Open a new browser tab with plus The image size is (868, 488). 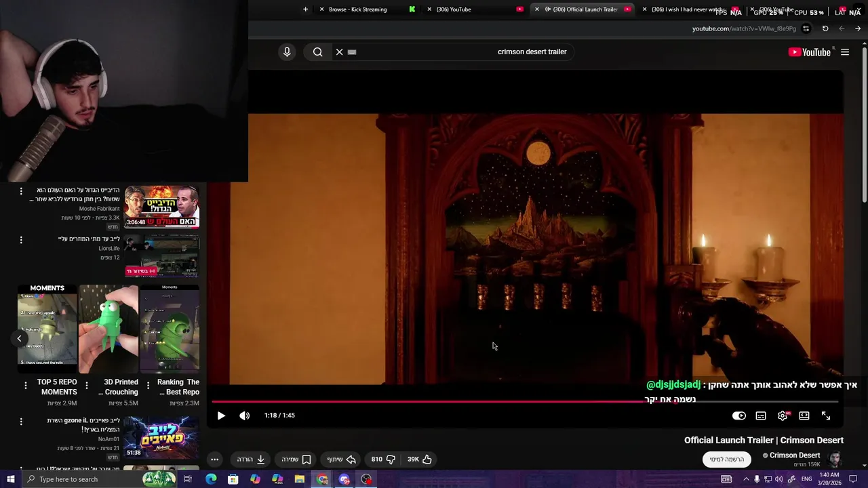(x=305, y=9)
